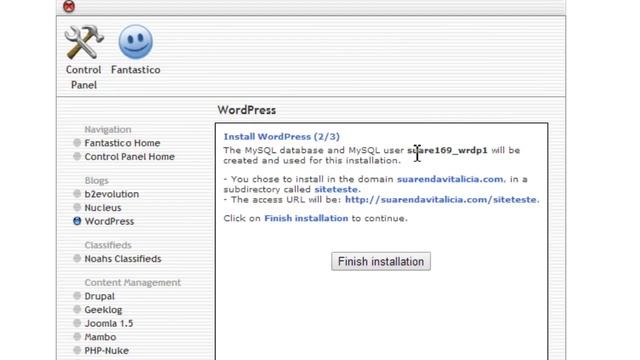Click the database name suare169_wrdp1
This screenshot has height=360, width=640.
(x=447, y=151)
